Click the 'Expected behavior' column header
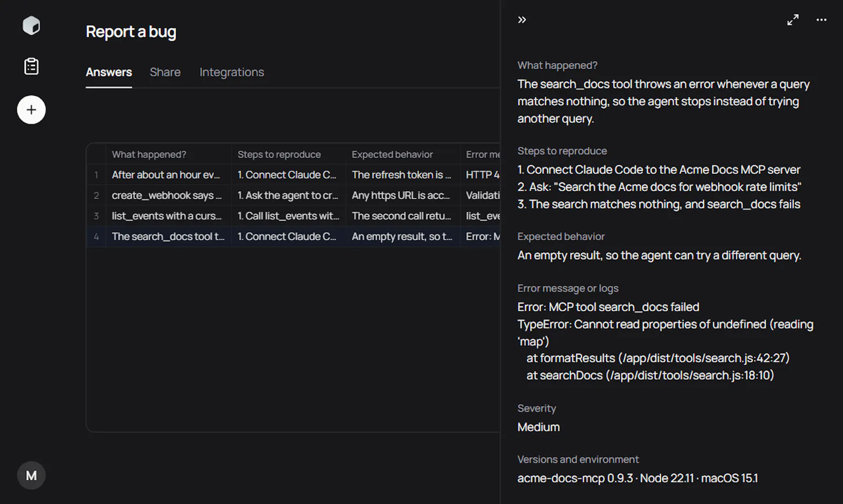The image size is (843, 504). coord(403,154)
